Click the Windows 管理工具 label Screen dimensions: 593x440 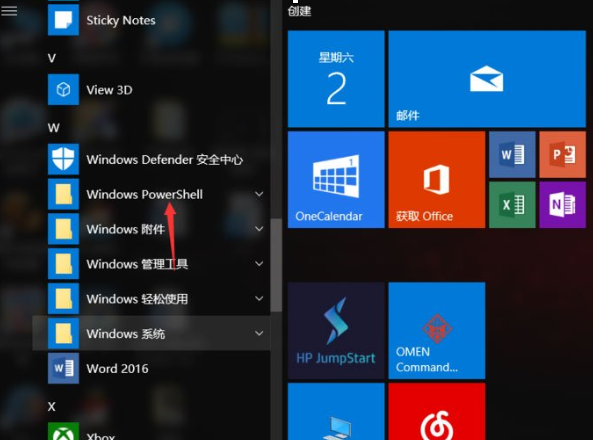(137, 264)
